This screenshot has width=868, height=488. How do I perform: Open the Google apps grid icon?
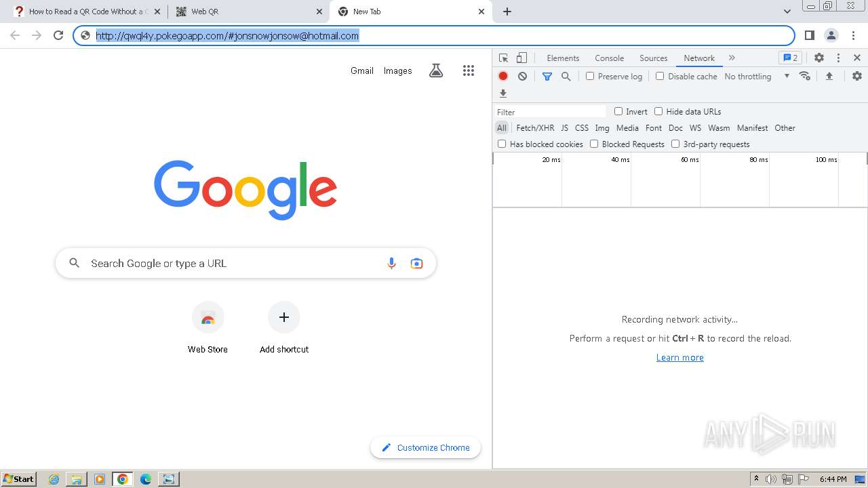469,70
